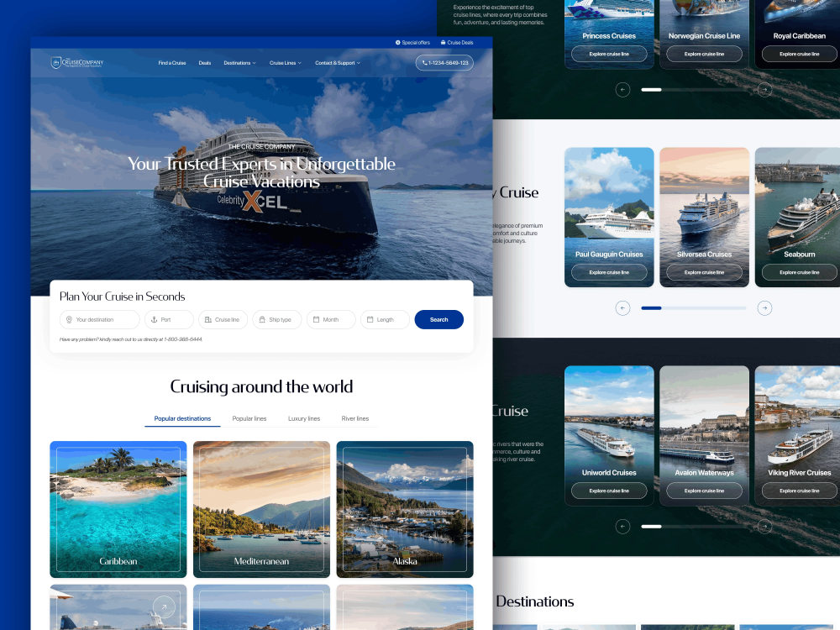Explore cruise line for Uniworld Cruises

pos(609,491)
